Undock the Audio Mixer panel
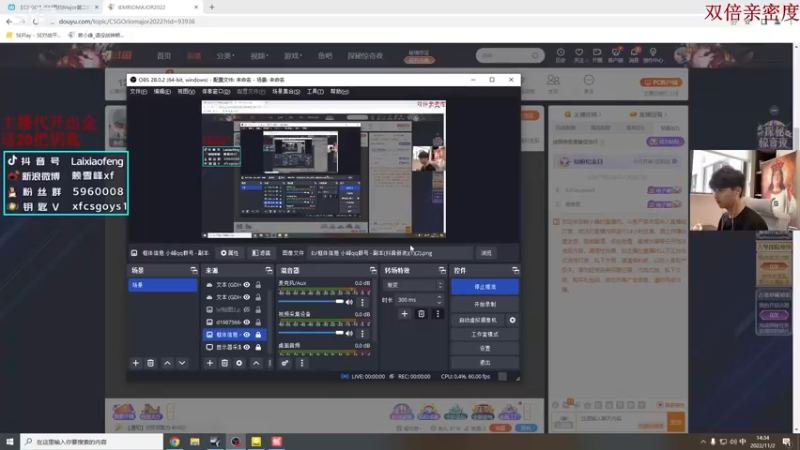Viewport: 800px width, 450px height. (x=373, y=270)
